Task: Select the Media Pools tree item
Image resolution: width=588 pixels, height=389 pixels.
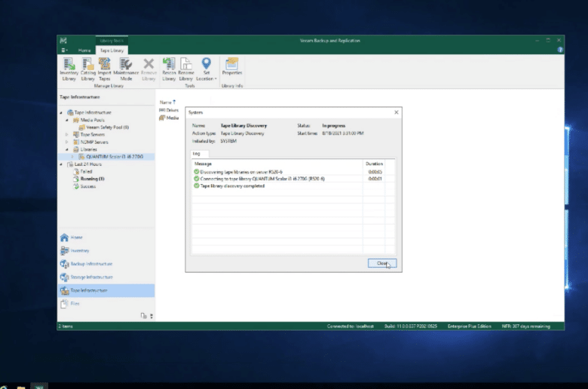Action: [89, 120]
